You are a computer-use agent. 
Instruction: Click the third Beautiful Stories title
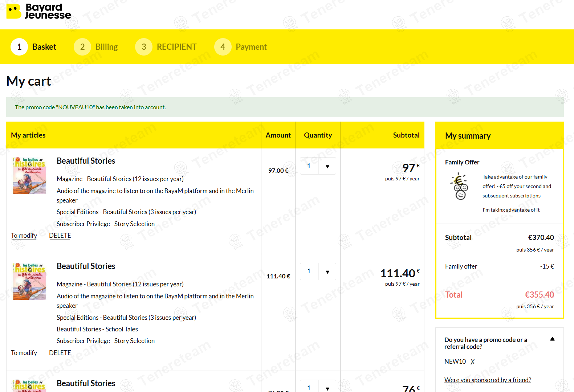[86, 383]
